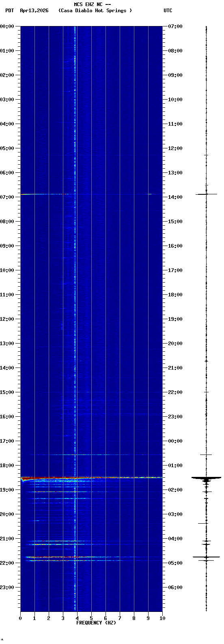The height and width of the screenshot is (644, 224).
Task: Click the frequency axis '2' tick label
Action: 49,618
